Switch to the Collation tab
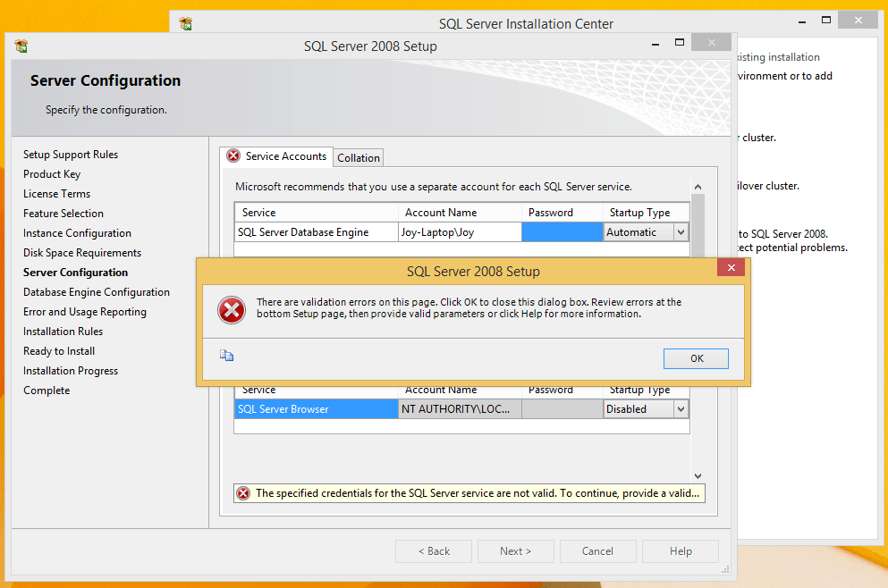 [359, 158]
